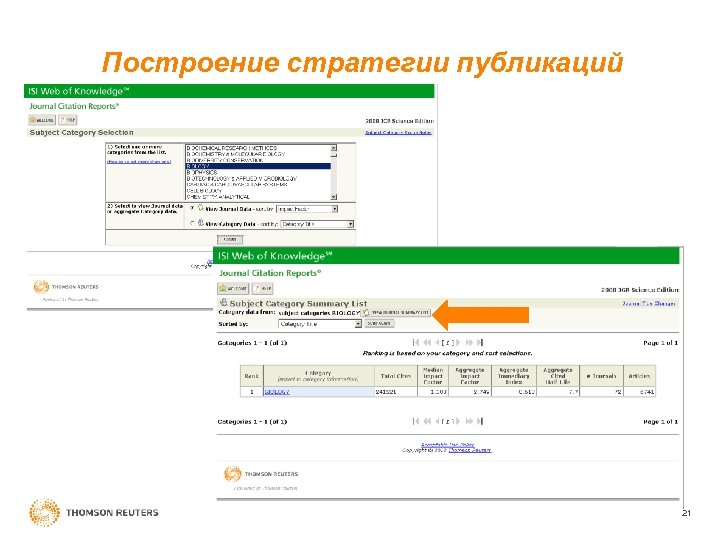Click Submit in Subject Category Selection
Viewport: 720px width, 540px height.
point(230,239)
